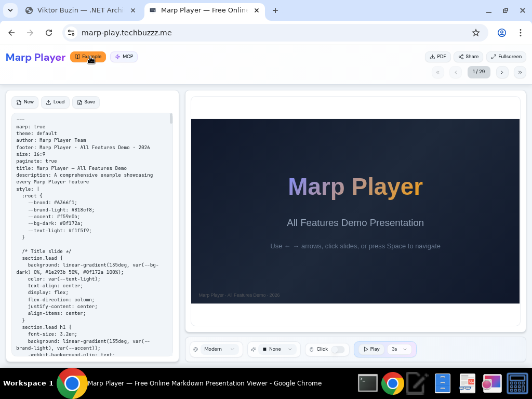Close the Marp Player tab
Viewport: 532px width, 399px height.
[257, 10]
